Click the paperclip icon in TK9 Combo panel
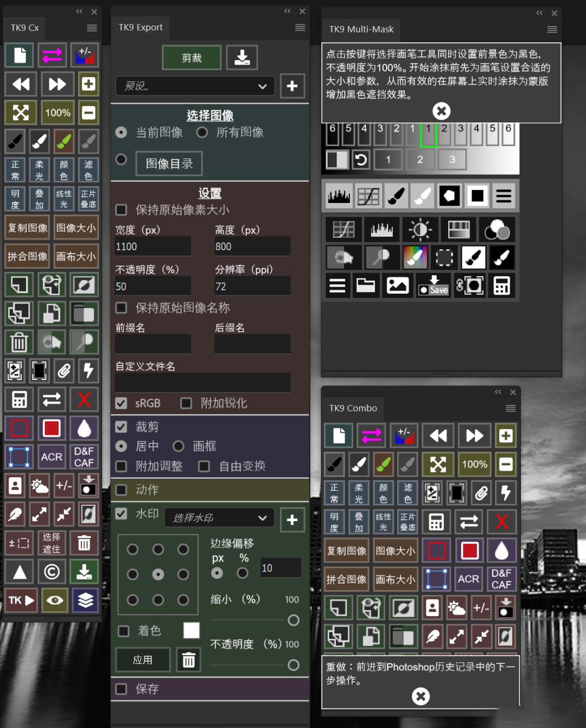Image resolution: width=586 pixels, height=728 pixels. (x=481, y=492)
